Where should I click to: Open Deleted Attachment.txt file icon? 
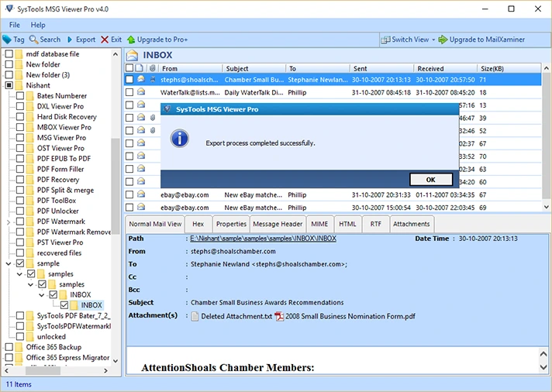tap(195, 316)
